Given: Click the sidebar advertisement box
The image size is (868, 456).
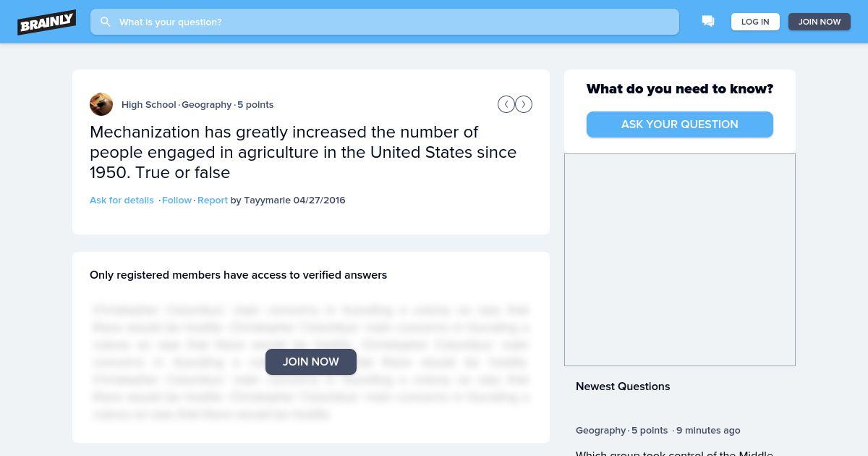Looking at the screenshot, I should 680,260.
